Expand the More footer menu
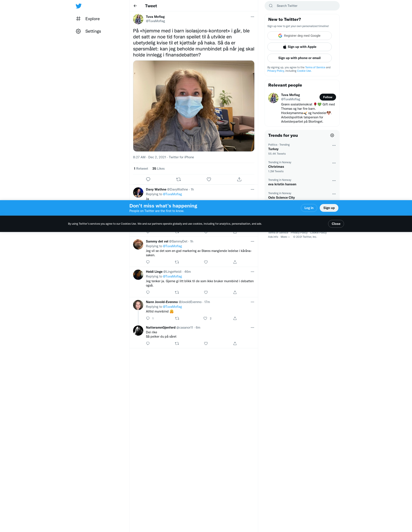The height and width of the screenshot is (532, 412). [x=285, y=237]
